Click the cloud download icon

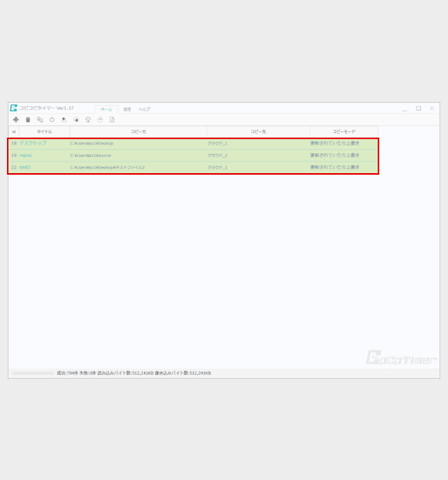76,120
